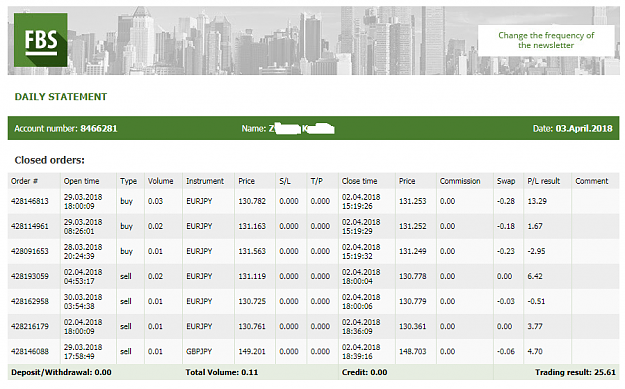The image size is (625, 389).
Task: Click 'Total Volume: 0.11' summary
Action: (222, 372)
